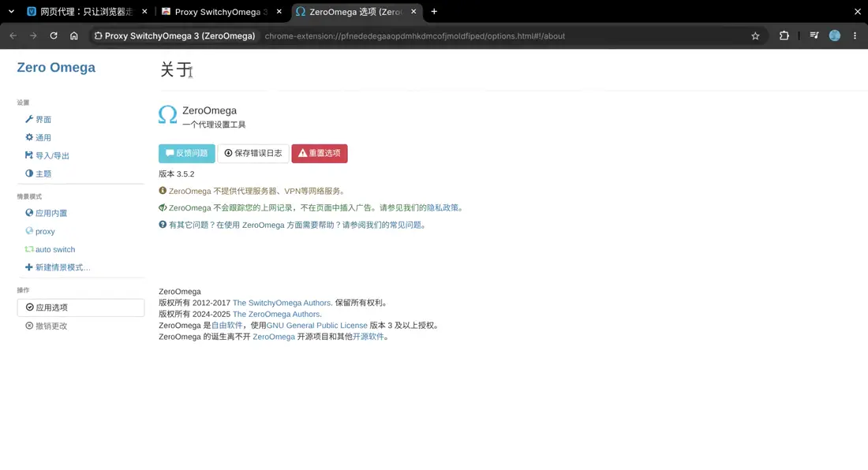This screenshot has width=868, height=470.
Task: Open the browser three-dot menu
Action: [x=855, y=36]
